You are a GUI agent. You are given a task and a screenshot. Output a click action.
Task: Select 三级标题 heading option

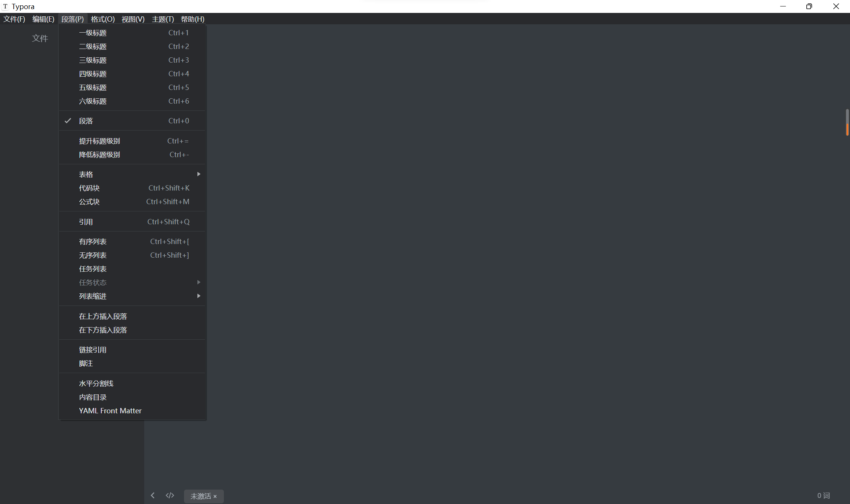[132, 60]
